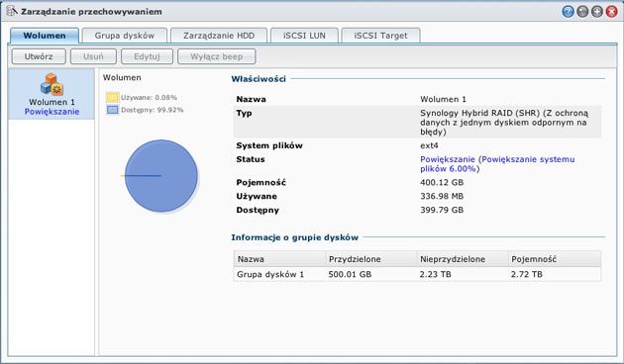Click the blue Dostępny legend swatch
The image size is (624, 364).
[x=112, y=110]
